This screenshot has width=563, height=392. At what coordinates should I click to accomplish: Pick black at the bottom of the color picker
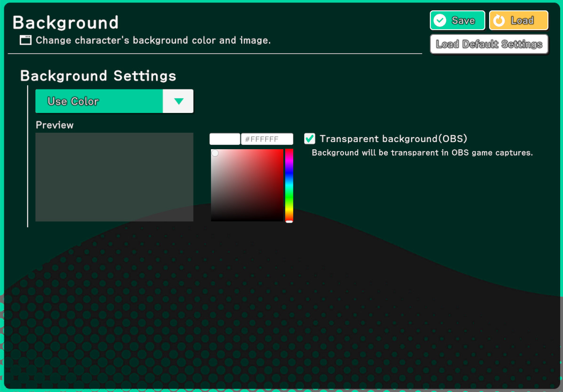[247, 219]
